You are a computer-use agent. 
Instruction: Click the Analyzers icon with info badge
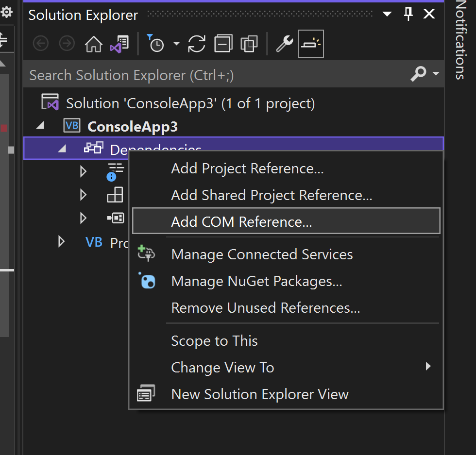coord(115,172)
